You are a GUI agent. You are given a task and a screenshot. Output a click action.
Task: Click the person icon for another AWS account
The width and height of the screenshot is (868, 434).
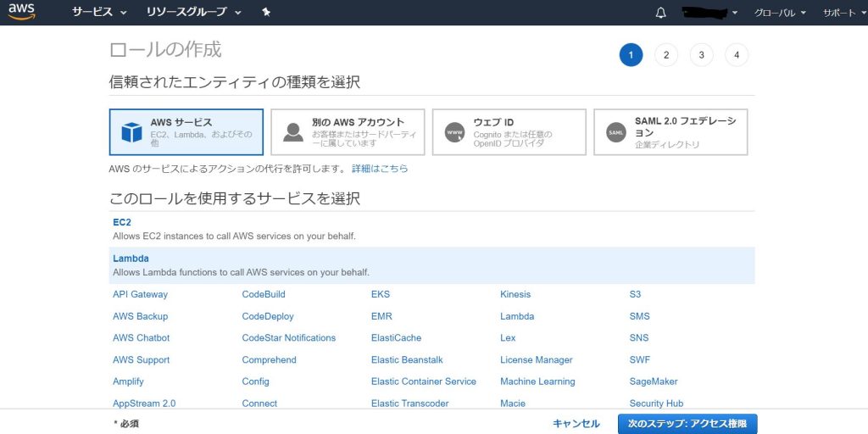coord(293,132)
